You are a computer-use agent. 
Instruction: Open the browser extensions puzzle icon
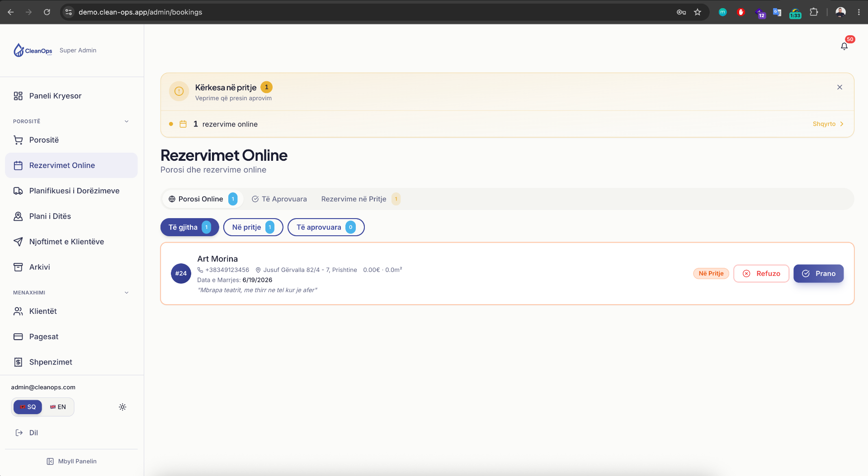(x=814, y=12)
